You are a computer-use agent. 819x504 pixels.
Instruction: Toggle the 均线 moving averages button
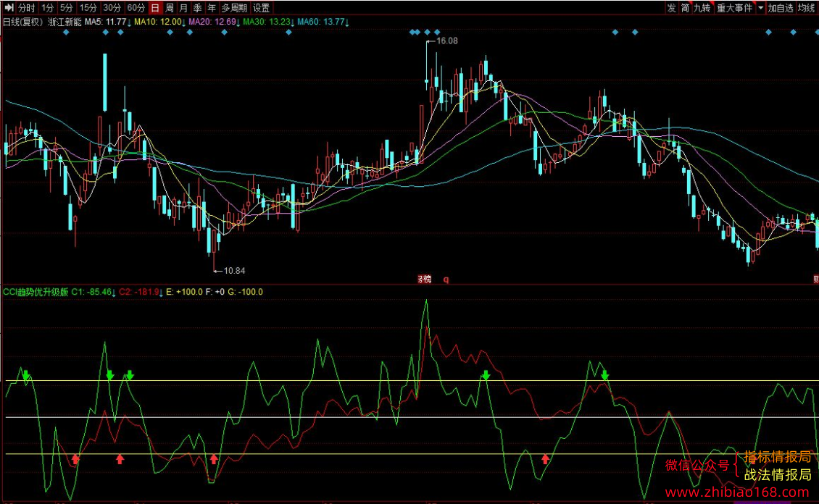(807, 7)
